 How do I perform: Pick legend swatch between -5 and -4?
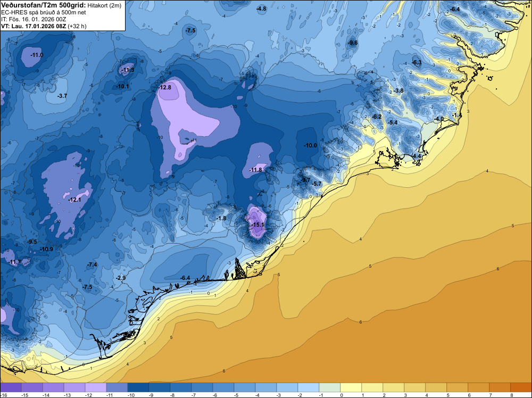[x=245, y=387]
